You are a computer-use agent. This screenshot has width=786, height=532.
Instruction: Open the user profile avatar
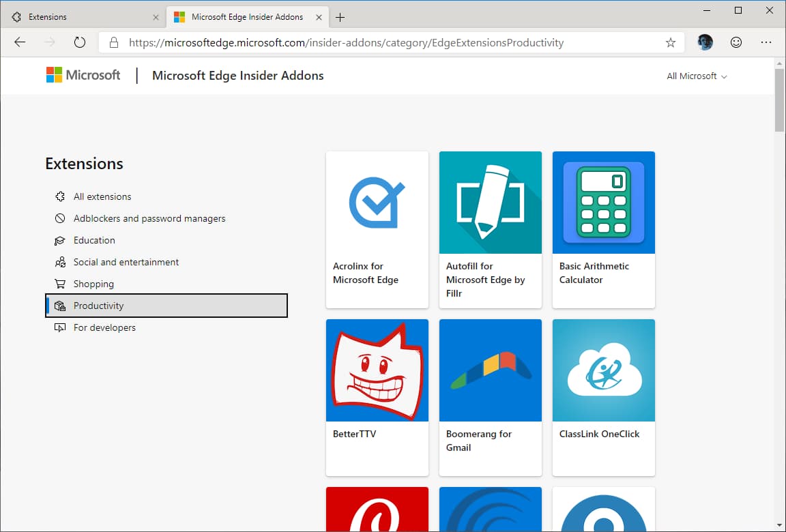pyautogui.click(x=705, y=42)
